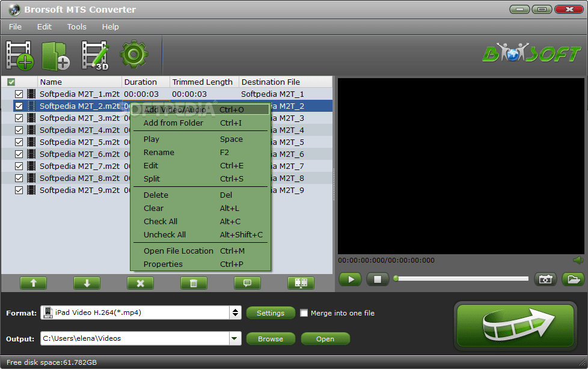The width and height of the screenshot is (588, 369).
Task: Click the Browse button
Action: tap(271, 339)
